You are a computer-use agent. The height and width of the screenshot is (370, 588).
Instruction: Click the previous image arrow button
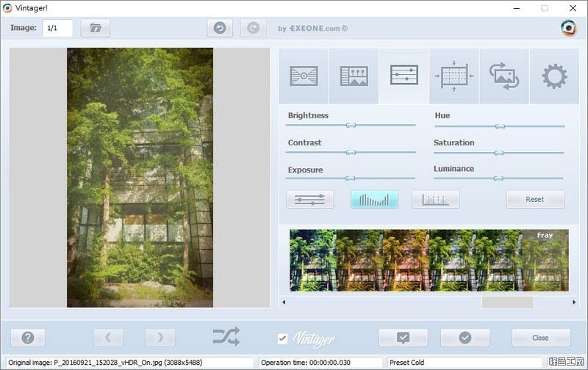coord(108,338)
